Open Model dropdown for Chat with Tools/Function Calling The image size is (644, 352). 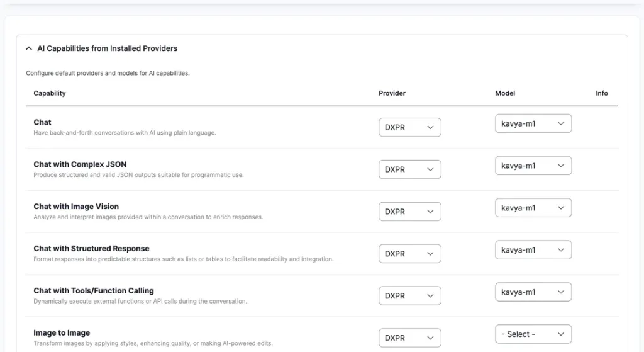coord(533,292)
